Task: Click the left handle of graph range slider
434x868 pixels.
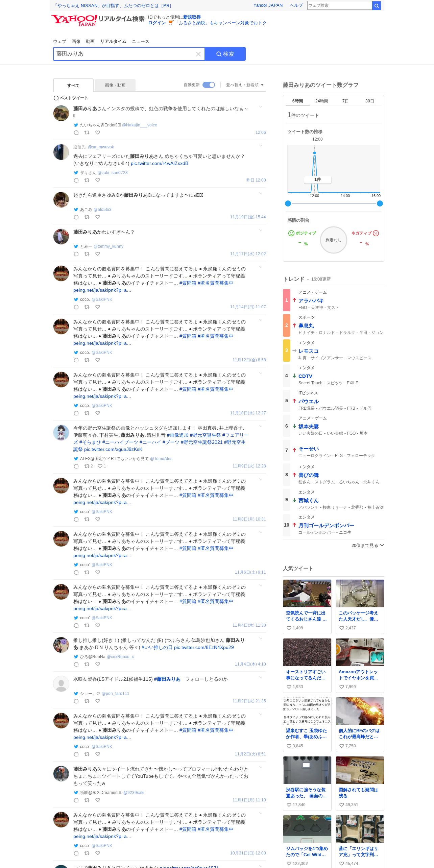Action: [288, 203]
